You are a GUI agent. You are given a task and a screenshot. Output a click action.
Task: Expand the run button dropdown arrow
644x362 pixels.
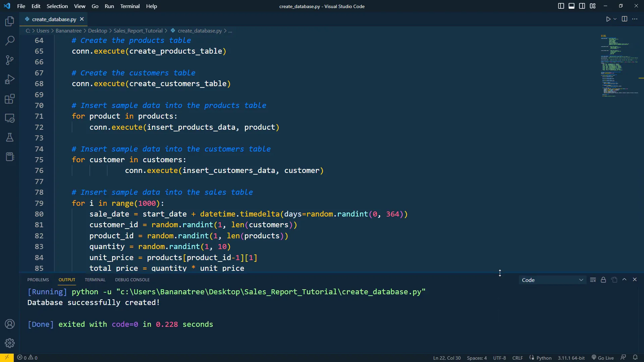[x=614, y=19]
